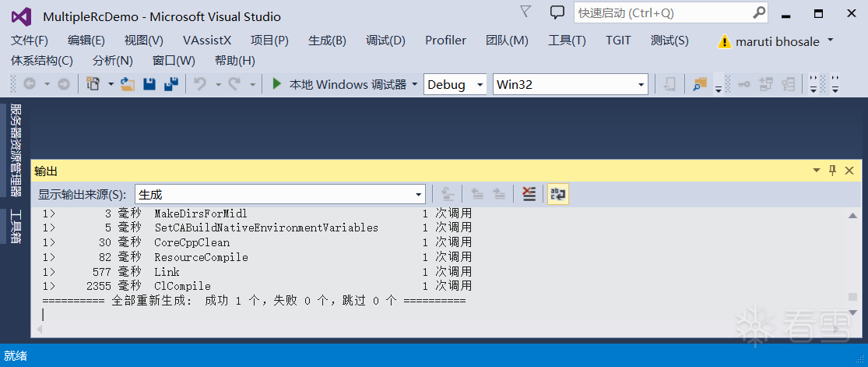Click the Output vertical scrollbar up arrow
Image resolution: width=868 pixels, height=367 pixels.
click(x=852, y=215)
